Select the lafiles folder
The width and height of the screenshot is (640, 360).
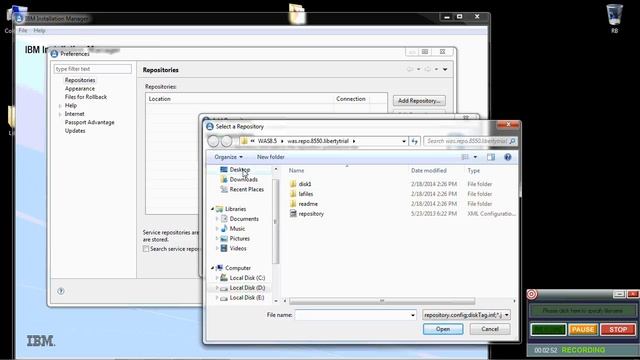(305, 194)
